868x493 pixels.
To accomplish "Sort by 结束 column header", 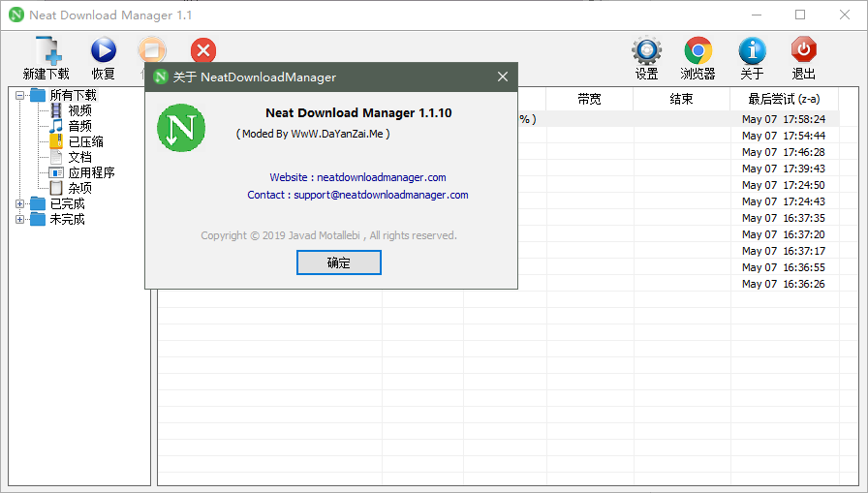I will point(681,99).
